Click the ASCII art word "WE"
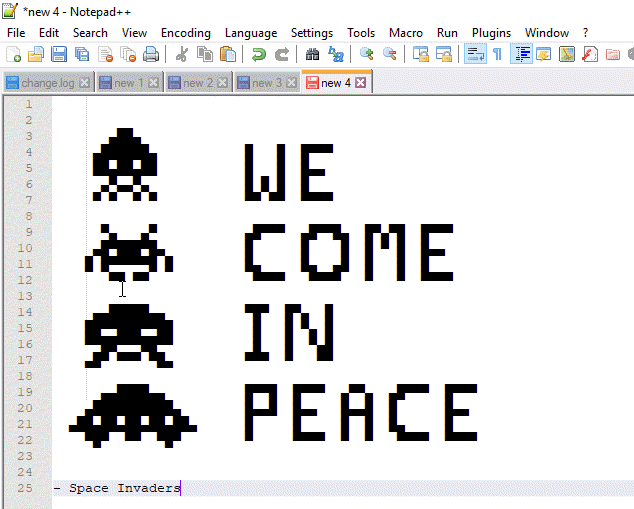Screen dimensions: 634x509 pyautogui.click(x=289, y=173)
